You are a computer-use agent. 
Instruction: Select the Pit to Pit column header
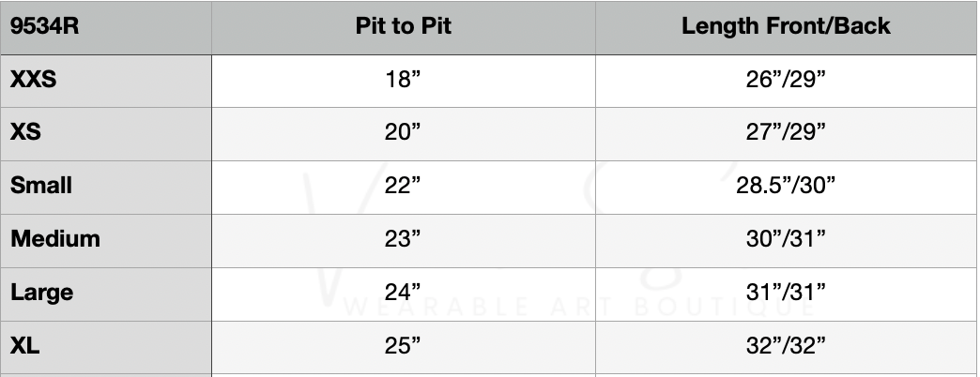[403, 26]
